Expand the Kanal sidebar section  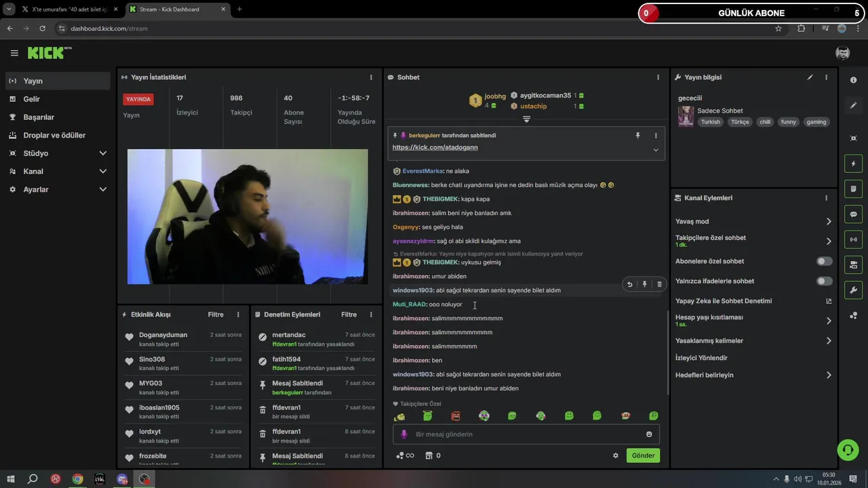(x=103, y=171)
